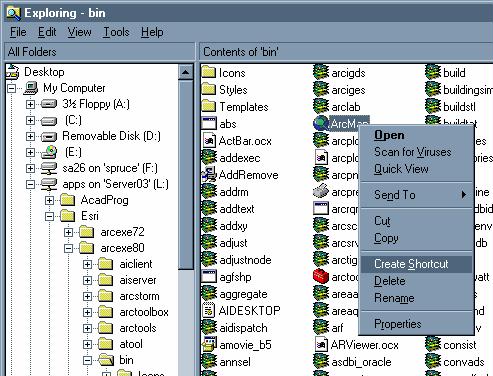This screenshot has width=493, height=376.
Task: Collapse the My Computer tree node
Action: click(x=11, y=88)
